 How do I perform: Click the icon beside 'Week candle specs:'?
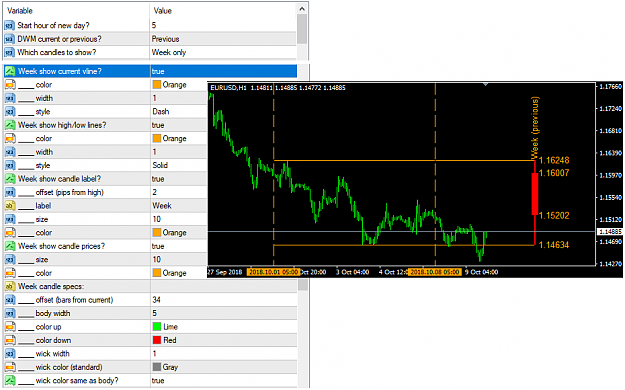click(x=10, y=287)
